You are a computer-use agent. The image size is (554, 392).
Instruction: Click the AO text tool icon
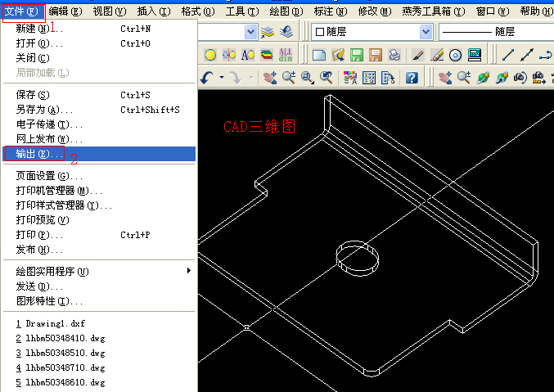(248, 55)
